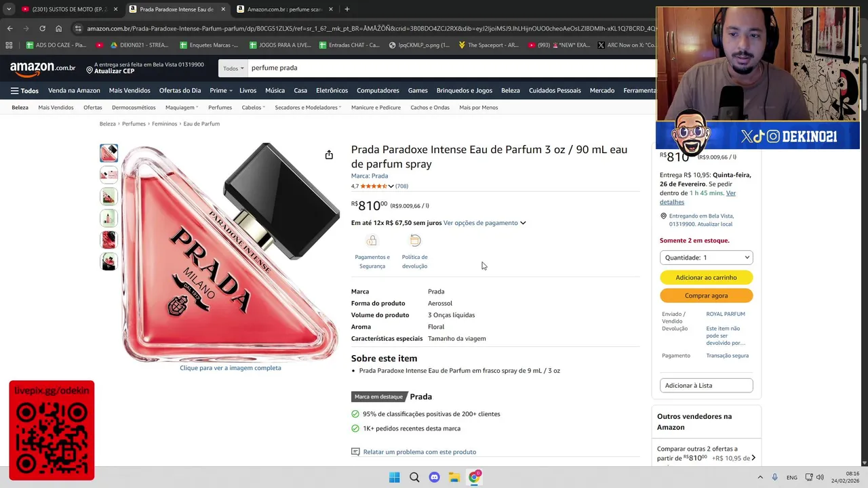868x488 pixels.
Task: Switch to the Amazon perfume search tab
Action: point(285,9)
